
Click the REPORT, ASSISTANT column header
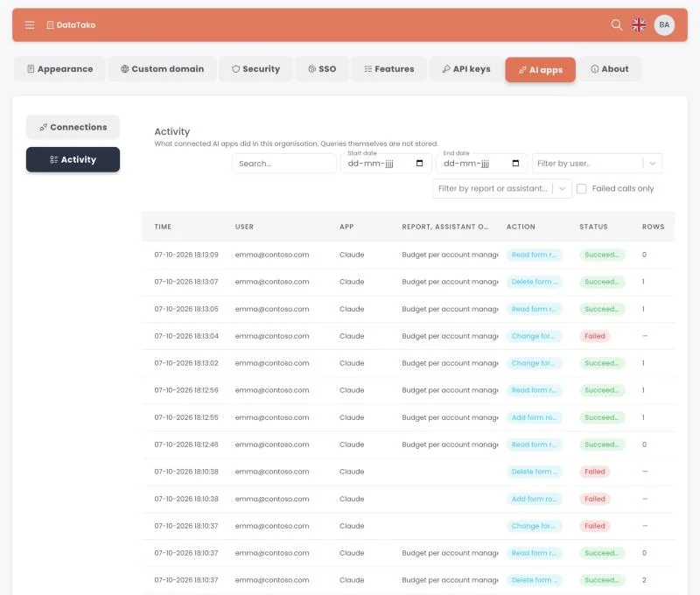click(445, 227)
